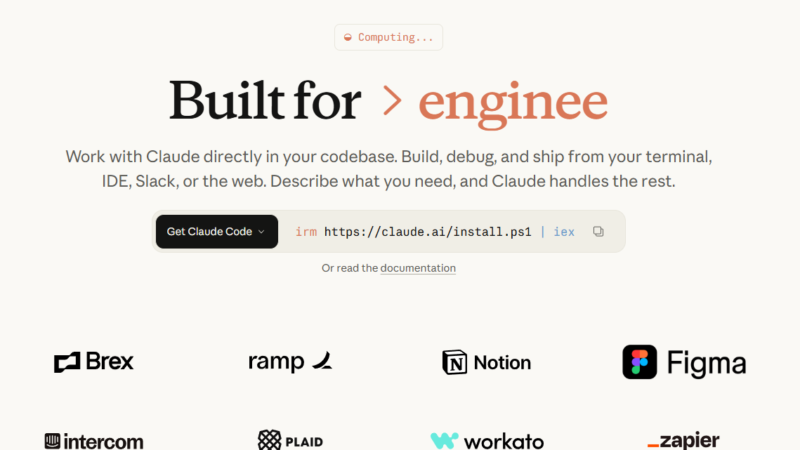
Task: Click the copy install command icon
Action: point(598,231)
